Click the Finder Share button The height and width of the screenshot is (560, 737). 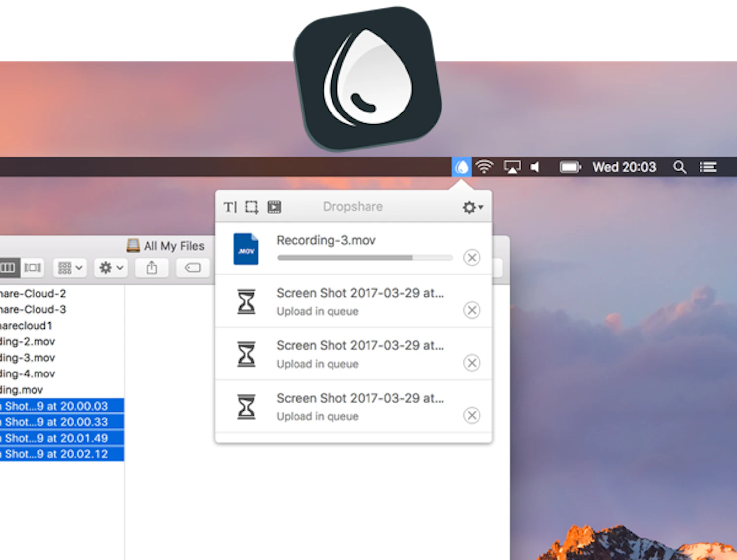click(x=152, y=268)
